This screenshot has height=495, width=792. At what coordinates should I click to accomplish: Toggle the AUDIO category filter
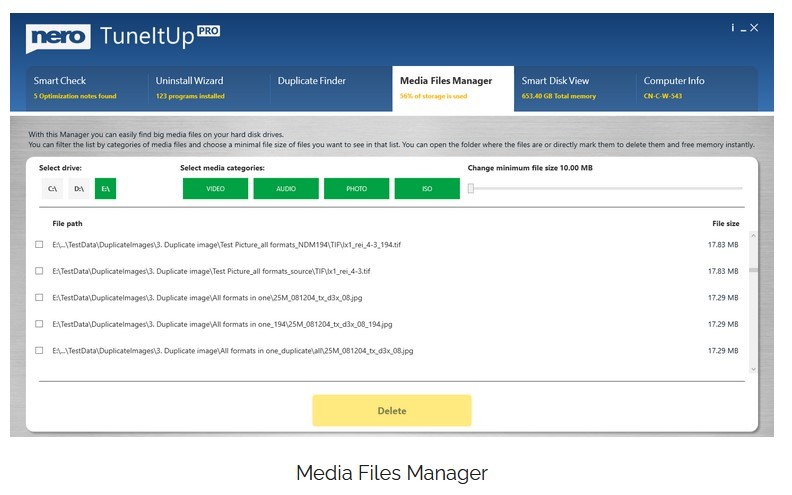coord(286,188)
